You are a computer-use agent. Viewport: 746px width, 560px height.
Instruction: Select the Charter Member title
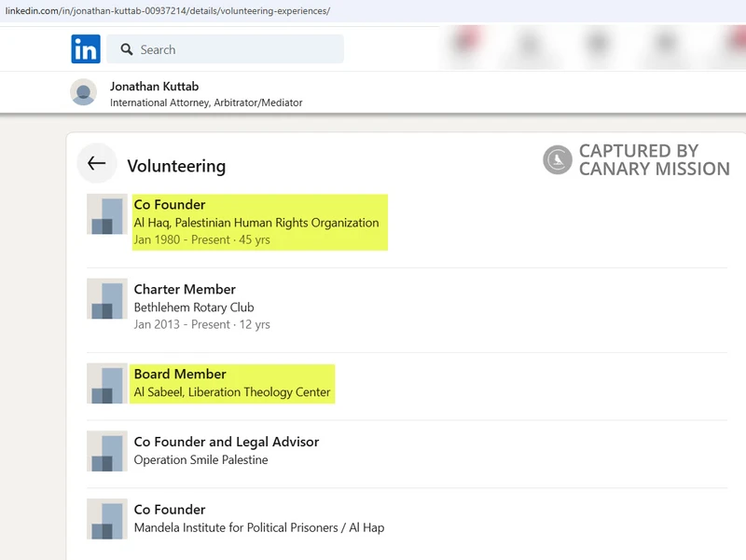pyautogui.click(x=185, y=289)
